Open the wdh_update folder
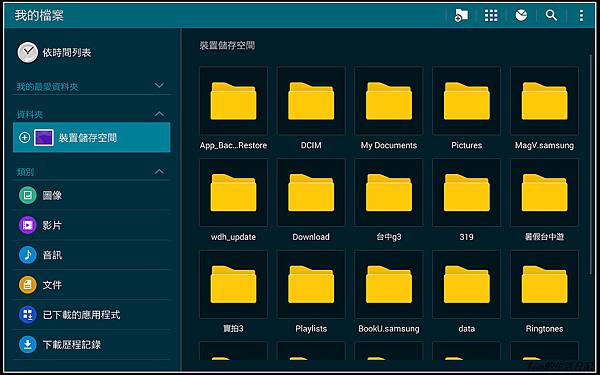 tap(233, 193)
